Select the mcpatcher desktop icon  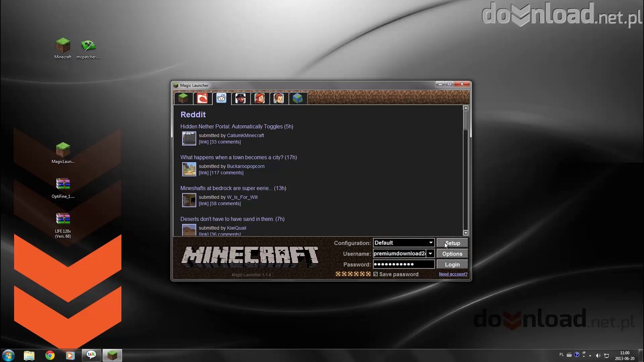click(88, 48)
